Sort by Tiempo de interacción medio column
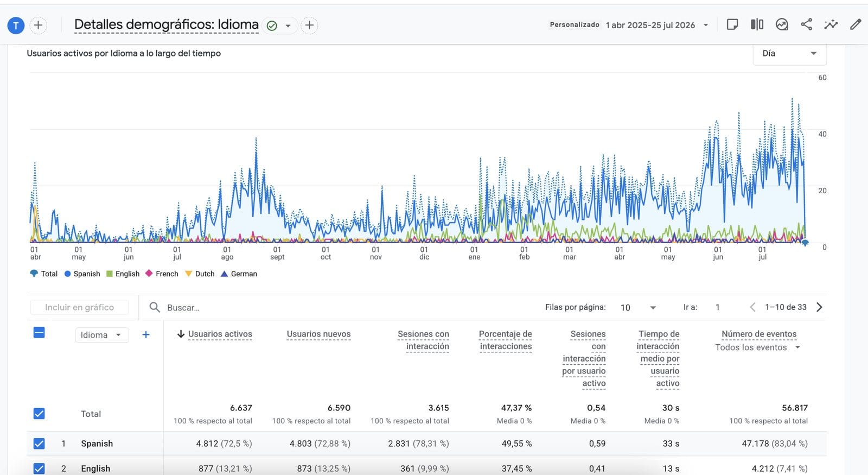Viewport: 868px width, 475px height. (x=658, y=359)
